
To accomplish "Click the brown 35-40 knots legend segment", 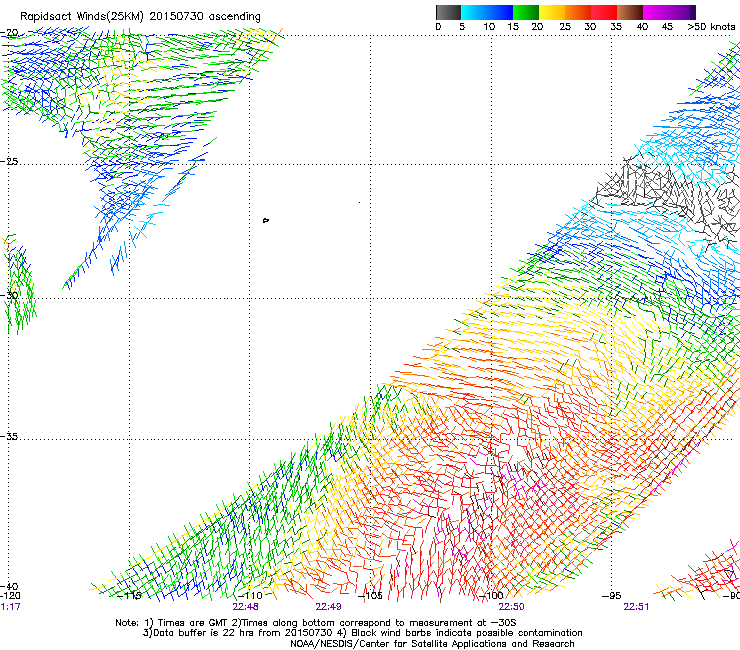I will click(630, 12).
